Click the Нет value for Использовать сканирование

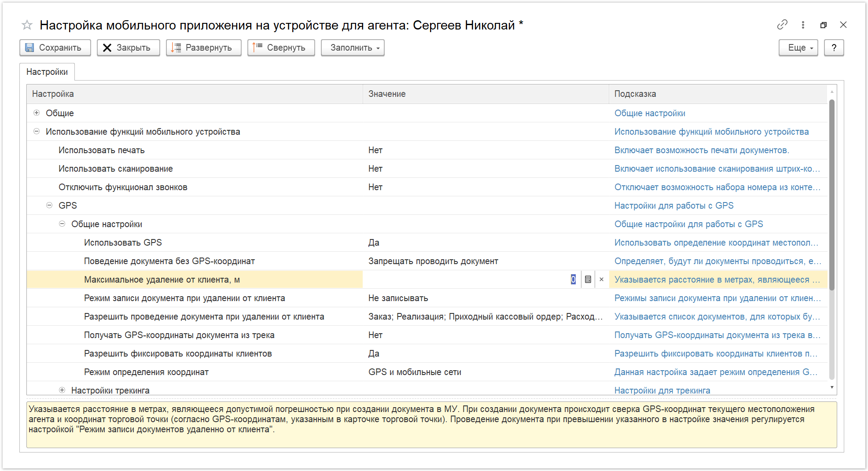(x=375, y=169)
